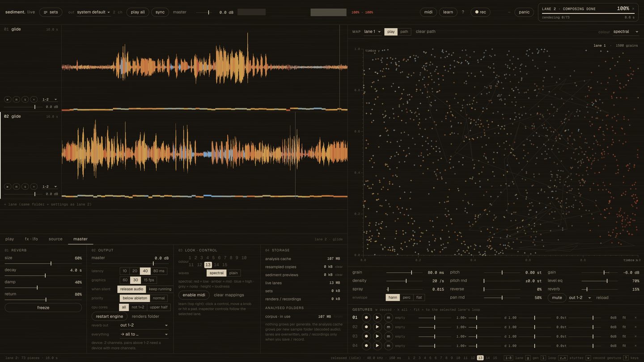Open the everything all to dropdown

click(144, 334)
